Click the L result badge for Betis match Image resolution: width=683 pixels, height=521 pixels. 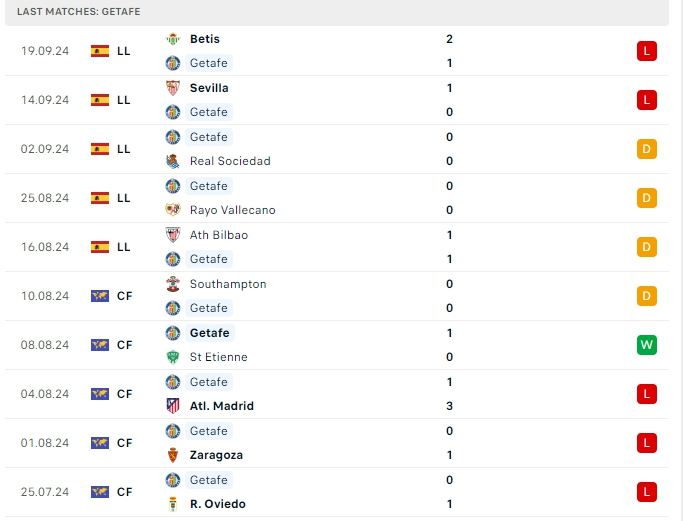646,51
